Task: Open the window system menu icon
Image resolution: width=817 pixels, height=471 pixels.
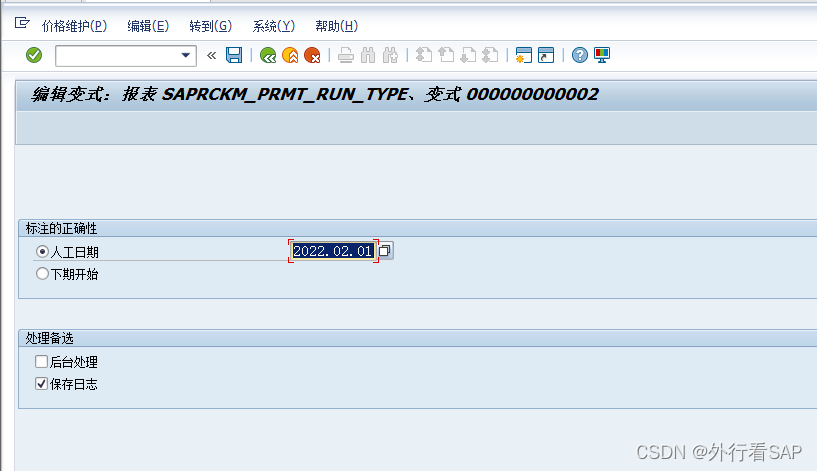Action: (x=22, y=23)
